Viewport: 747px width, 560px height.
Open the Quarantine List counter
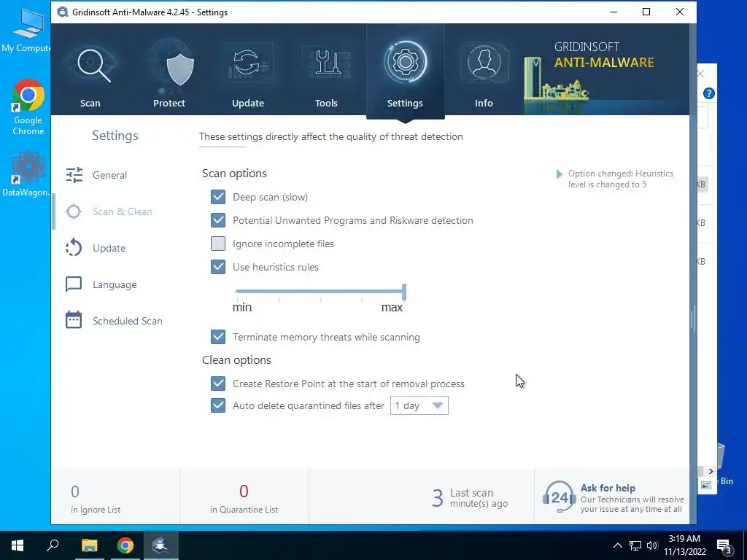tap(244, 498)
